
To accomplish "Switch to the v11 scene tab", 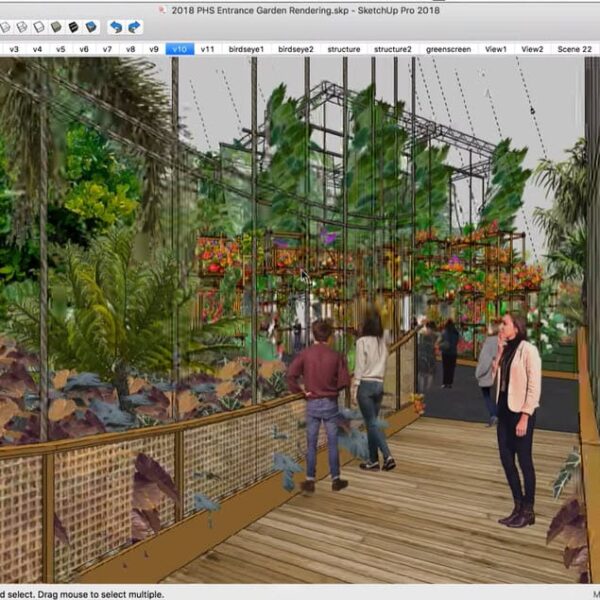I will [207, 48].
